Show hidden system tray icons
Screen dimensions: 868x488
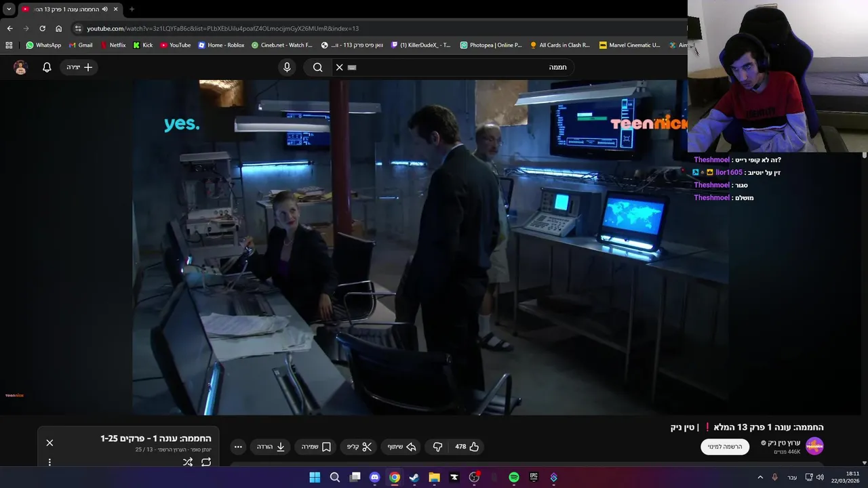click(759, 477)
